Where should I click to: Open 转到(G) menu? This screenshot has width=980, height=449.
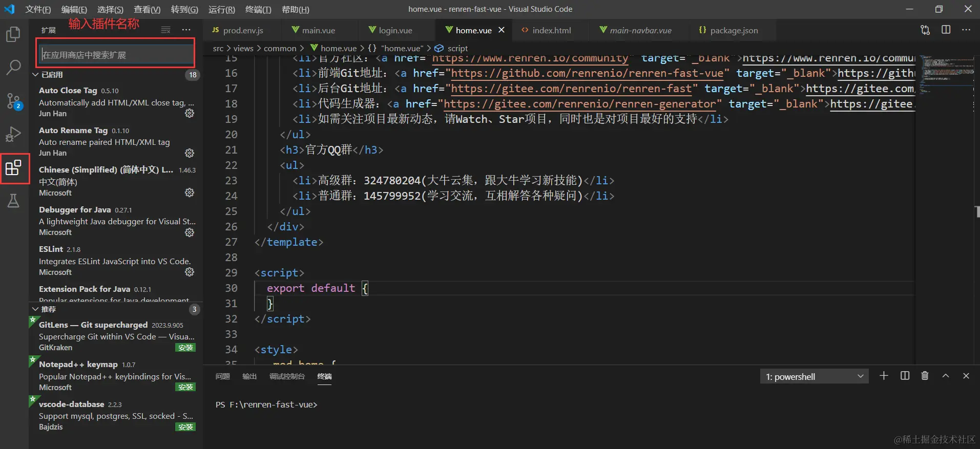184,9
